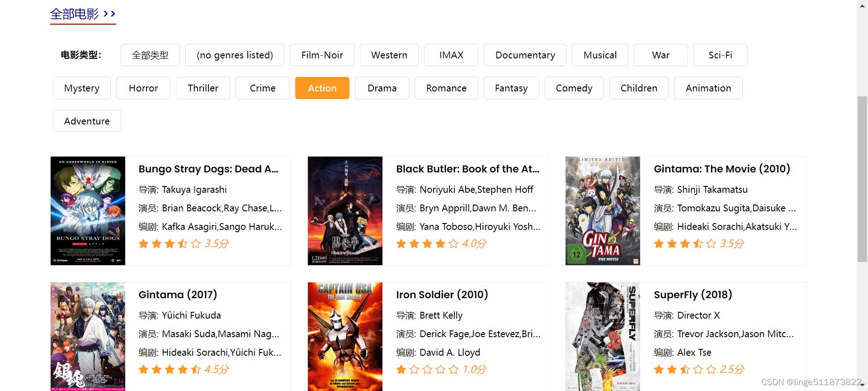
Task: Click the vertical scrollbar thumb
Action: (862, 179)
